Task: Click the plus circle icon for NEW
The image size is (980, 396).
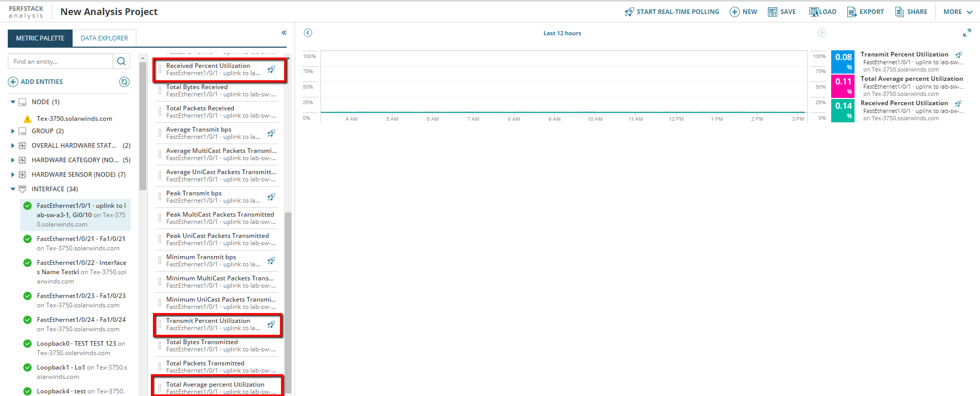Action: (734, 12)
